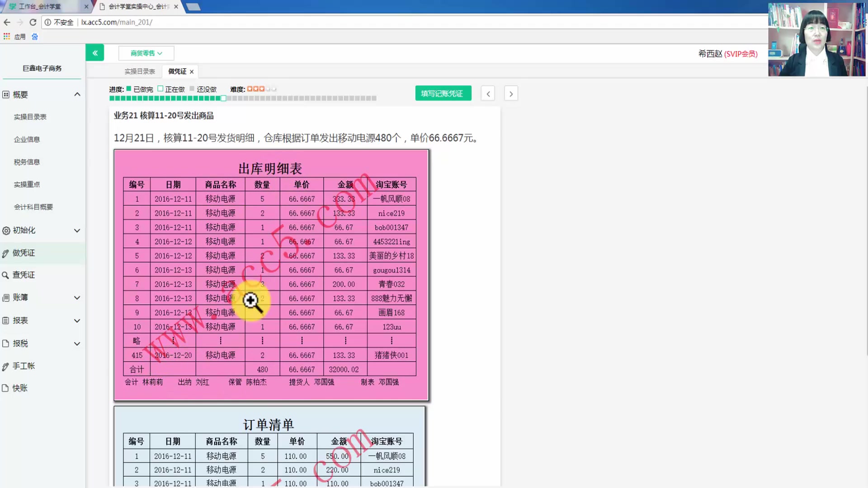Close the 工作台_会计学堂 browser tab
Image resolution: width=868 pixels, height=488 pixels.
pyautogui.click(x=86, y=6)
